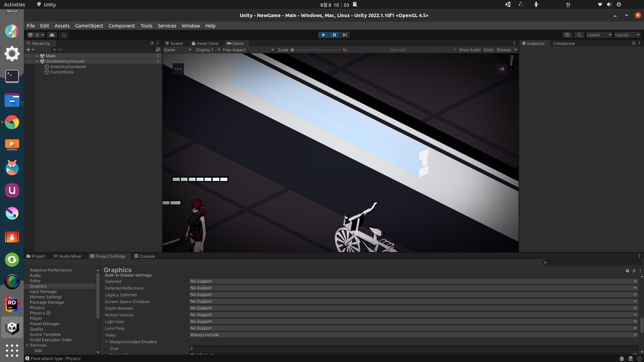Open the Rider icon in the Ubuntu dock

pyautogui.click(x=12, y=305)
